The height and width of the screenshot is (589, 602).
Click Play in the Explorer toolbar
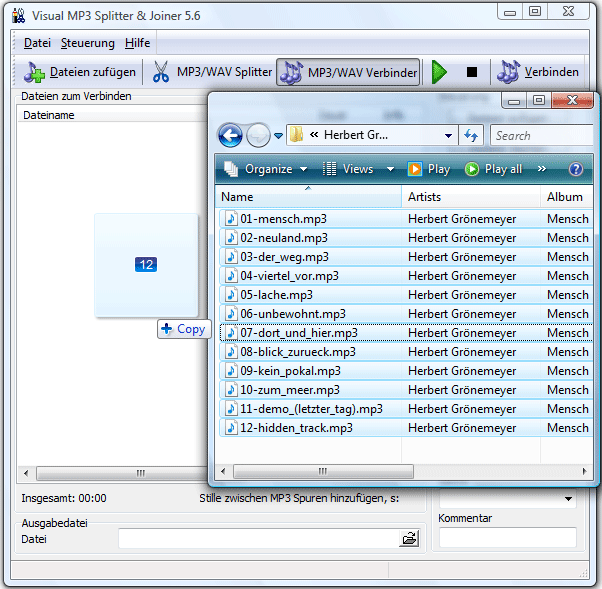click(429, 169)
